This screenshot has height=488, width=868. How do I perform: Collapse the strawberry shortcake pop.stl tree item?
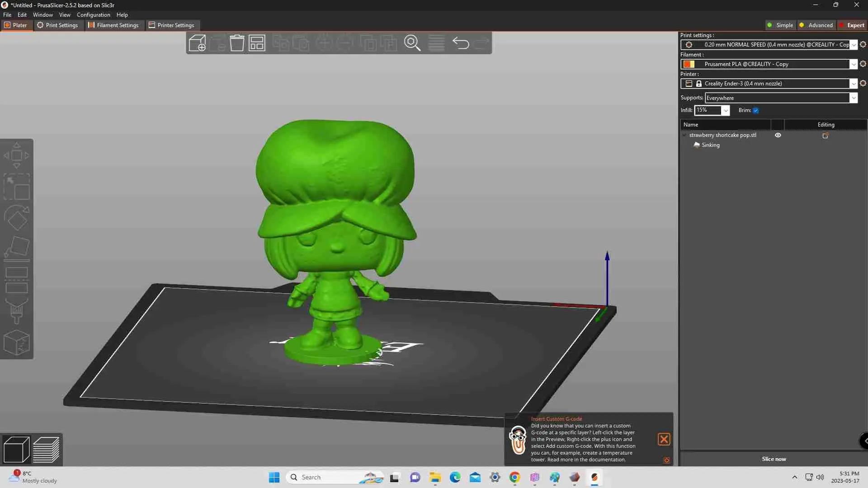click(684, 135)
